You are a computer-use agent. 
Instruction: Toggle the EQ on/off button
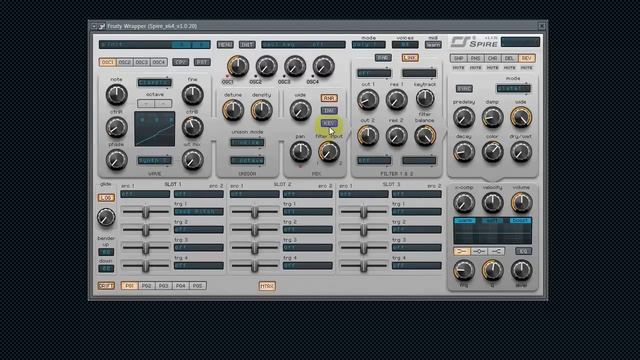[x=523, y=251]
